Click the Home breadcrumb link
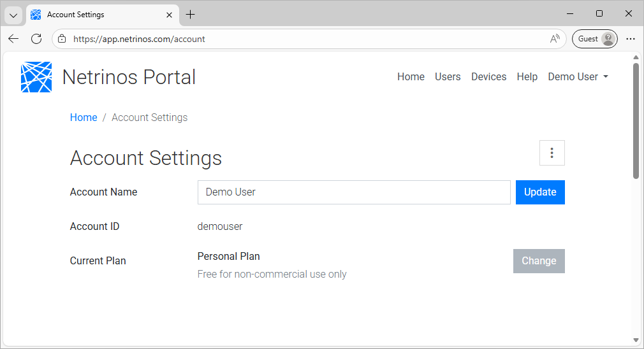Screen dimensions: 644x349 pos(84,117)
